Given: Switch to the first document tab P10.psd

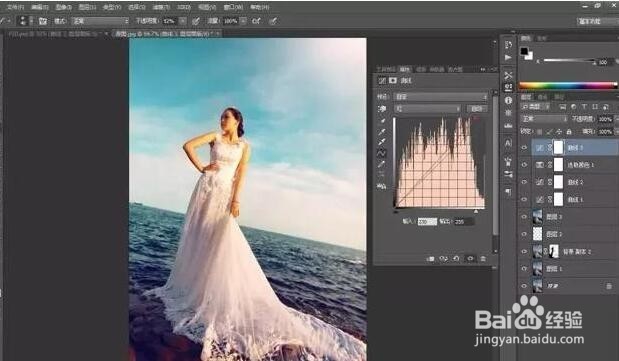Looking at the screenshot, I should [x=54, y=34].
